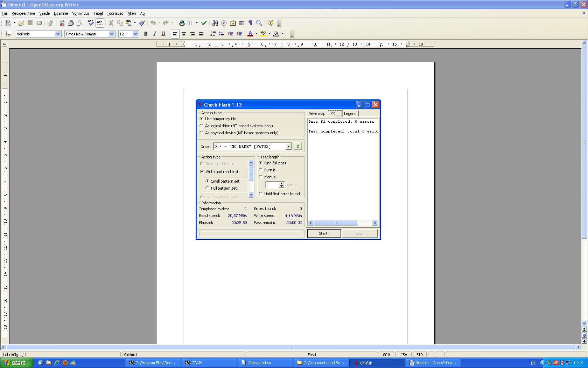Image resolution: width=588 pixels, height=368 pixels.
Task: Open a file with the Open toolbar icon
Action: (x=21, y=23)
